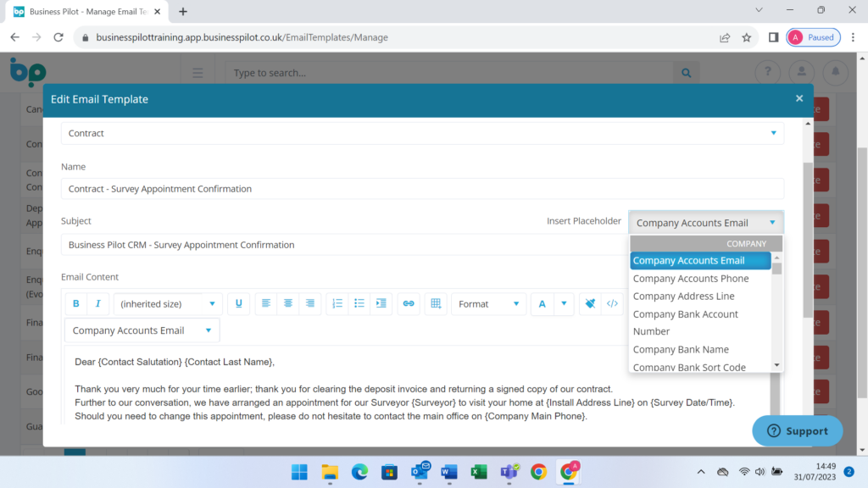Open Outlook from taskbar
868x488 pixels.
[420, 472]
